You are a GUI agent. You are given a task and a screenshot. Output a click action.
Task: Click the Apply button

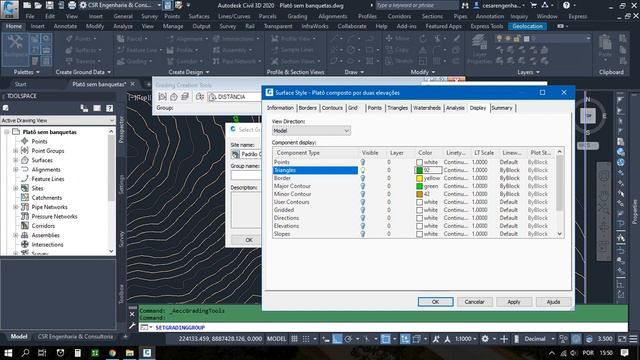pyautogui.click(x=514, y=302)
